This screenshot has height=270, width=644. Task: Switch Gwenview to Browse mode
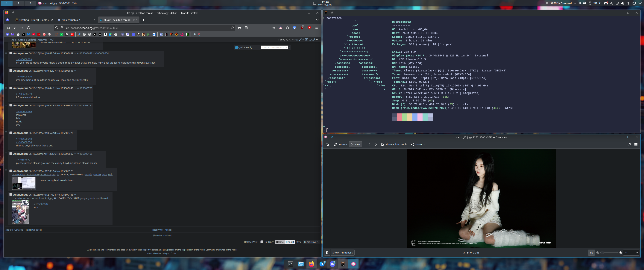coord(340,145)
